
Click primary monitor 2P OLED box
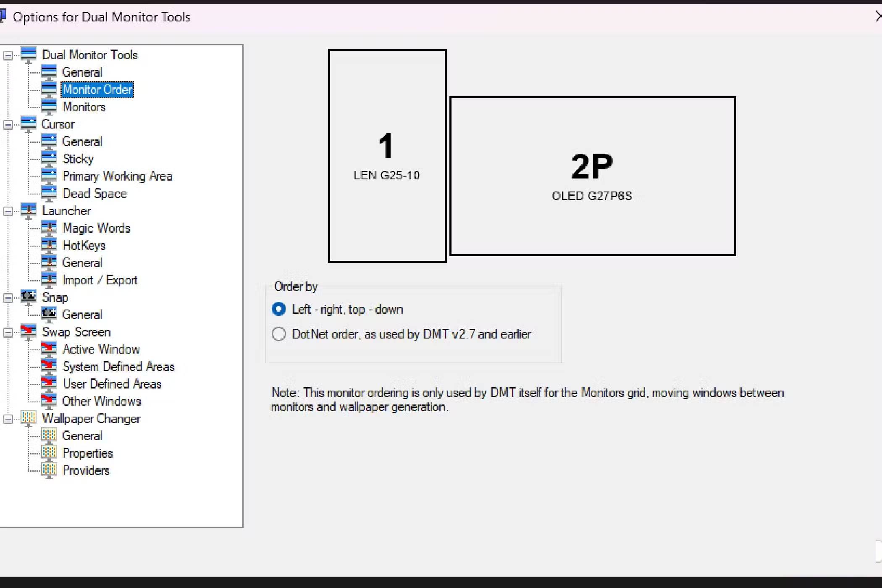coord(592,176)
